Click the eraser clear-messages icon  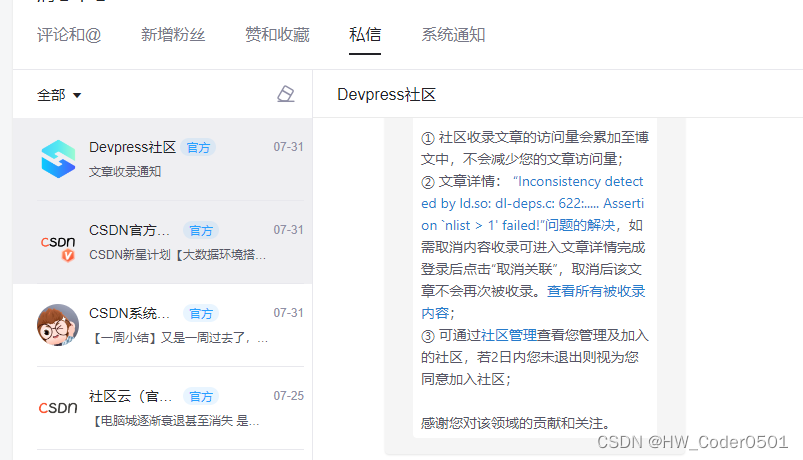286,94
